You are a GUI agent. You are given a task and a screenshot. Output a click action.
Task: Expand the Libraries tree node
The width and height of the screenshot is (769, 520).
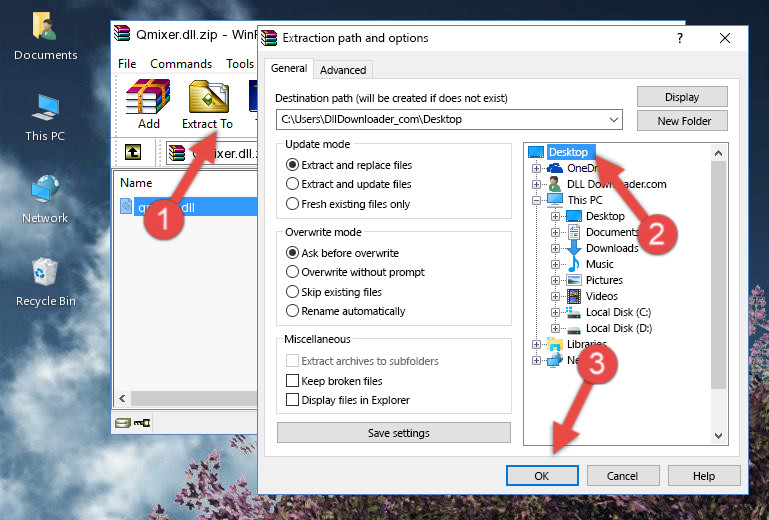point(537,344)
